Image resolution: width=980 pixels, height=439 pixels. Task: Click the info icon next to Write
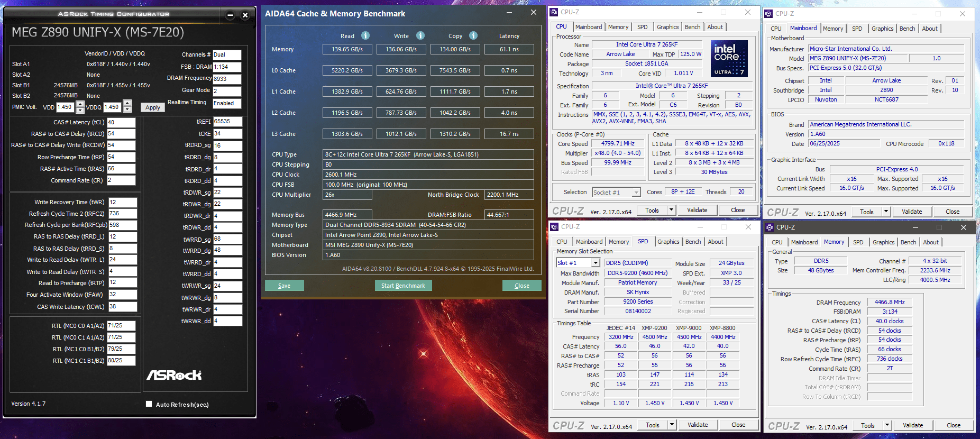[420, 35]
